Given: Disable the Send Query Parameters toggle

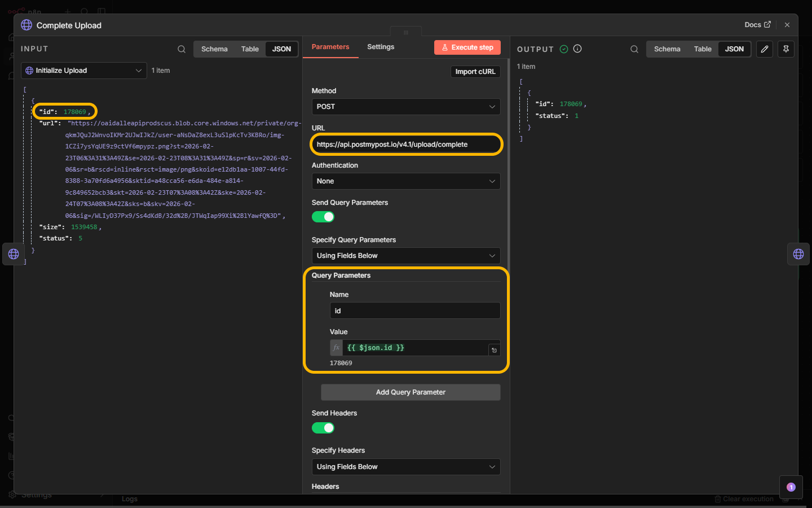Looking at the screenshot, I should point(323,217).
